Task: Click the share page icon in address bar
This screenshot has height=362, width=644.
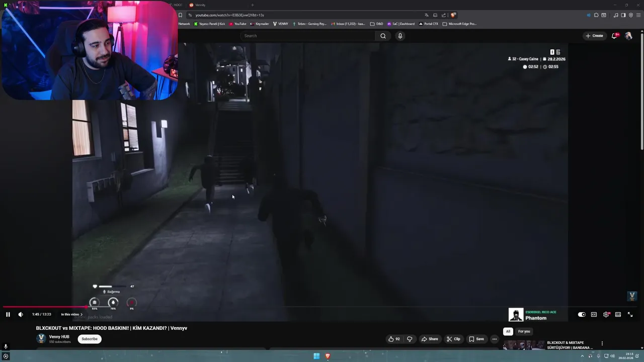Action: (x=444, y=15)
